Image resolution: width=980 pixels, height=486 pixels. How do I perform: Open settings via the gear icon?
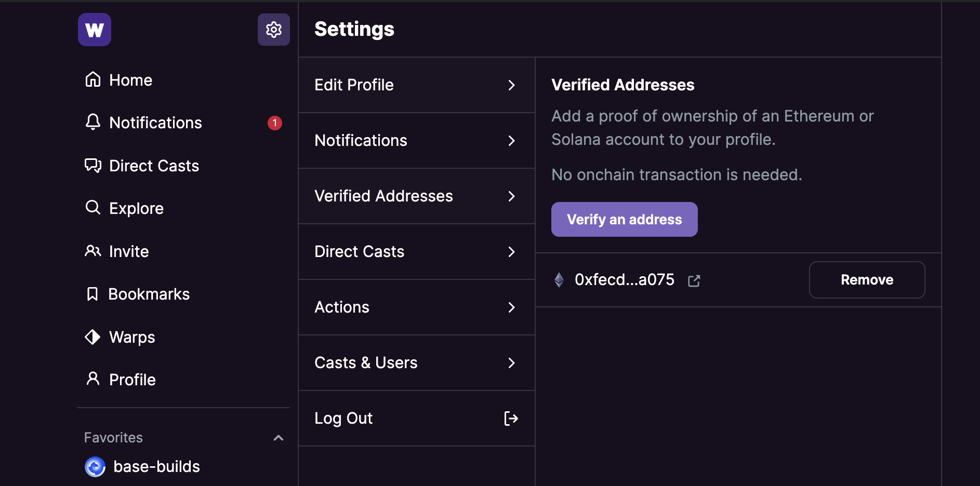coord(274,30)
